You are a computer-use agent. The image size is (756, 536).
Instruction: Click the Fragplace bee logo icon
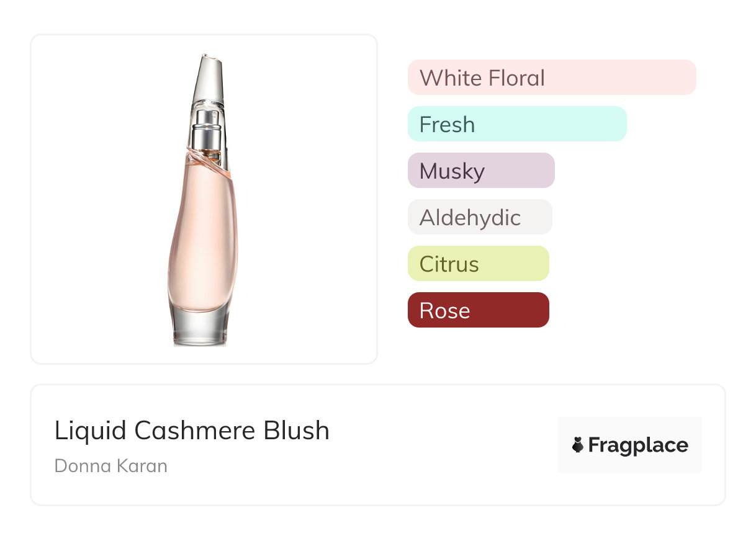578,445
